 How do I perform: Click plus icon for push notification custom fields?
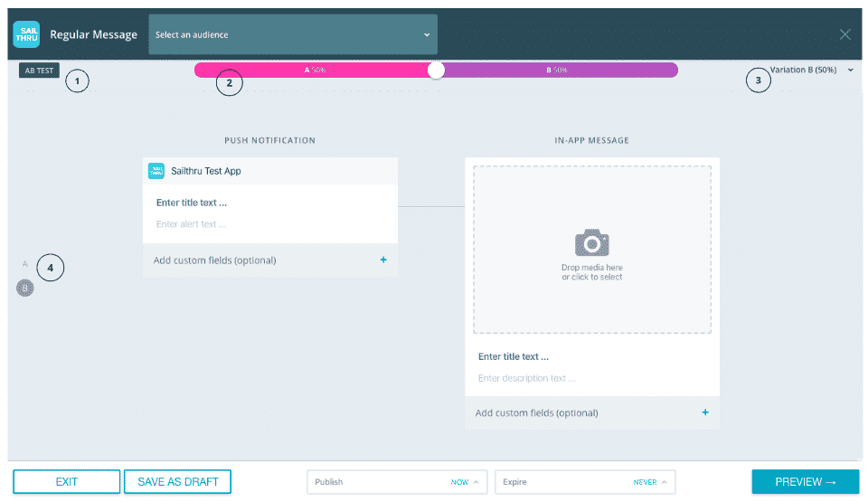pos(383,260)
